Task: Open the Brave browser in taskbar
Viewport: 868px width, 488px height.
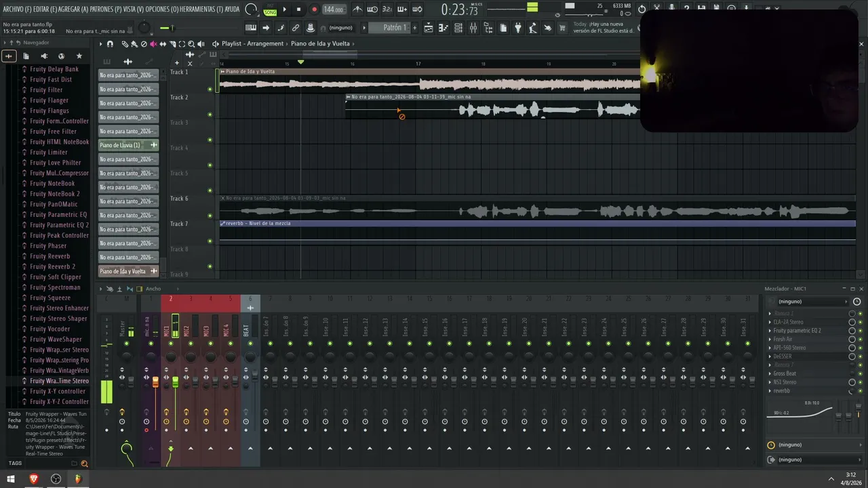Action: coord(34,479)
